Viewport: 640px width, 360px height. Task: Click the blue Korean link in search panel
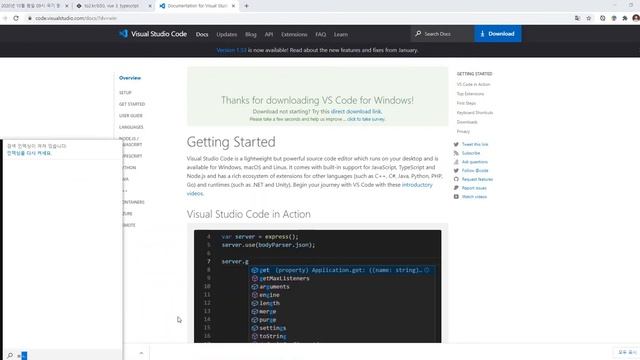29,153
